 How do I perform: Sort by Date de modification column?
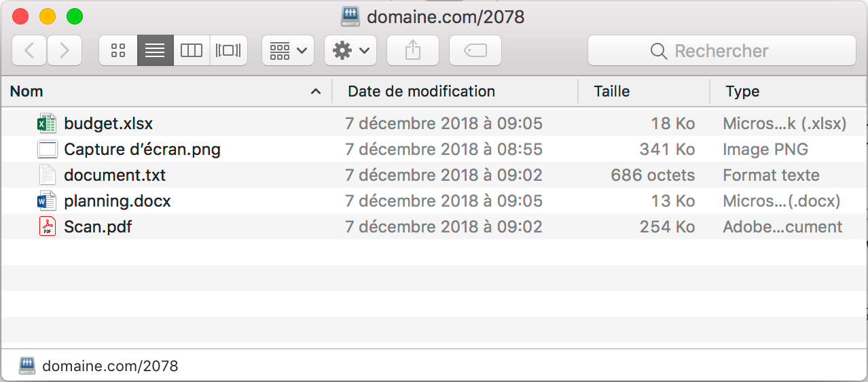pos(455,91)
